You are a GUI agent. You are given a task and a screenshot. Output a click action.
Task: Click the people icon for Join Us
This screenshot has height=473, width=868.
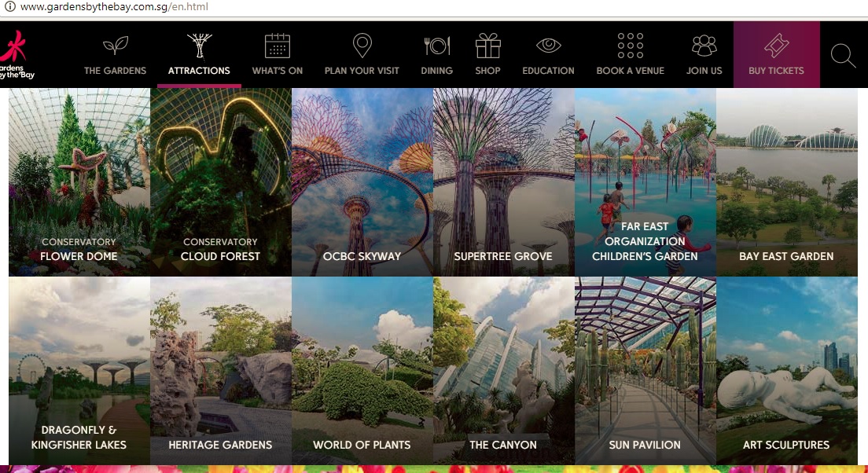point(704,46)
